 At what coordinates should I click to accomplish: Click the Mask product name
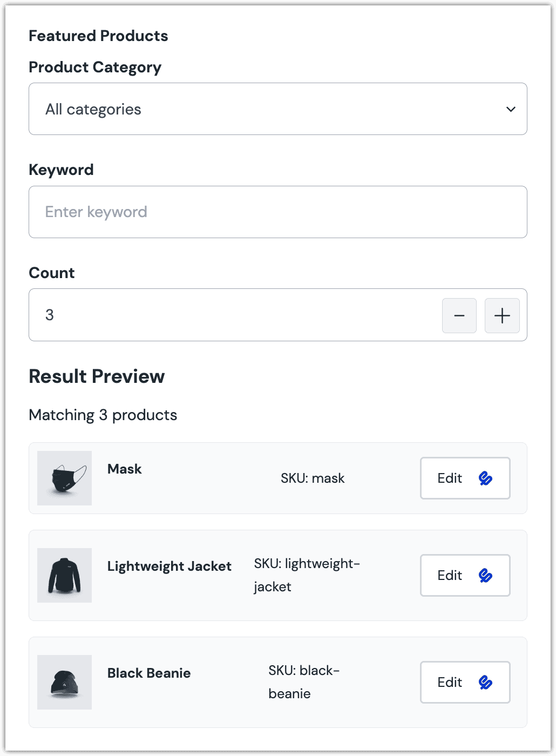(125, 469)
